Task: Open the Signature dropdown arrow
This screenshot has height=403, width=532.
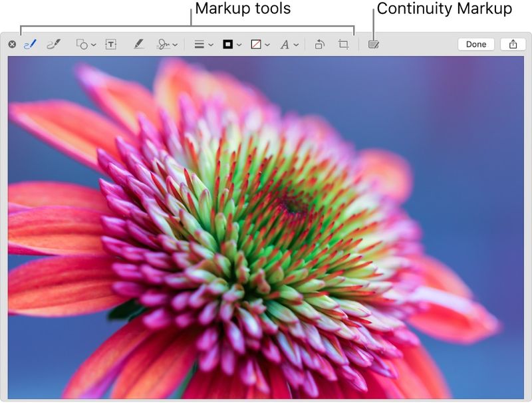Action: (x=175, y=45)
